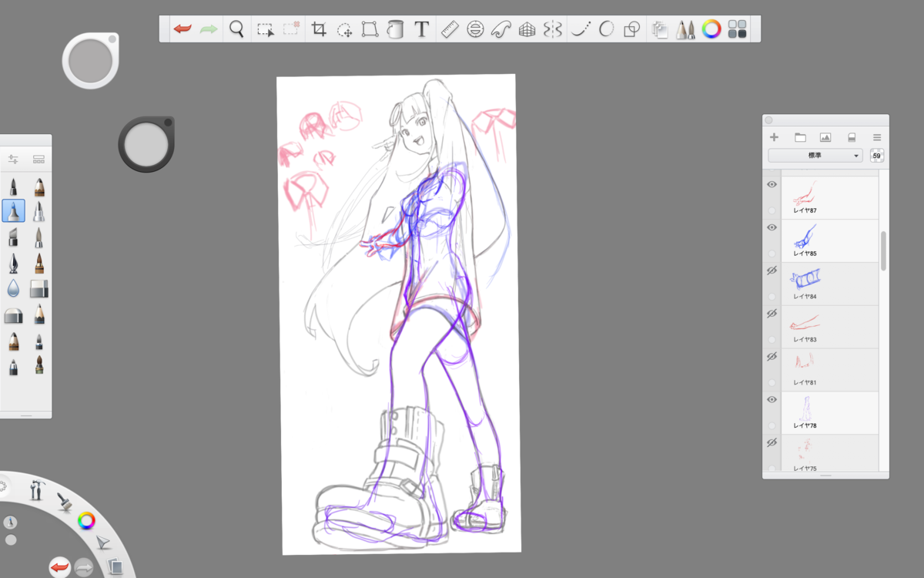Click the red Undo arrow in the top toolbar
This screenshot has width=924, height=578.
(x=182, y=29)
